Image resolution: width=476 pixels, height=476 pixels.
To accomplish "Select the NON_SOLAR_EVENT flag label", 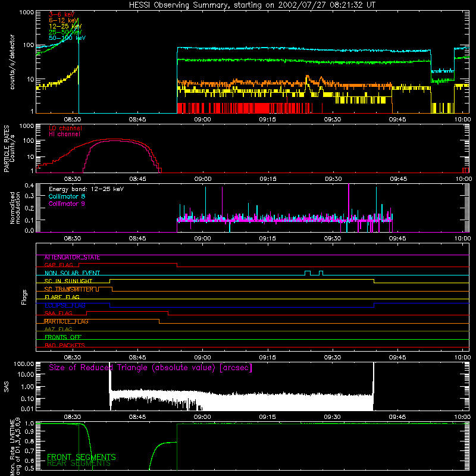I will pyautogui.click(x=72, y=273).
